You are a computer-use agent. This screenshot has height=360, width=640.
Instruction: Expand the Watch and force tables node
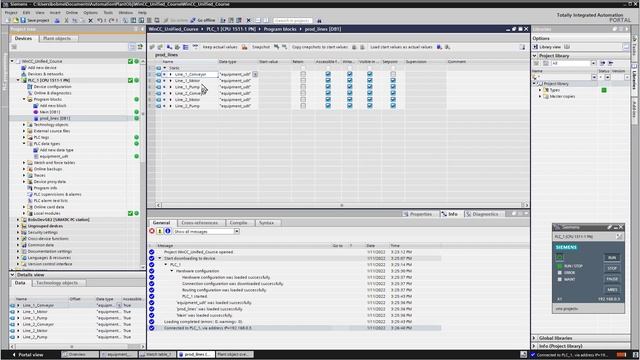(24, 163)
